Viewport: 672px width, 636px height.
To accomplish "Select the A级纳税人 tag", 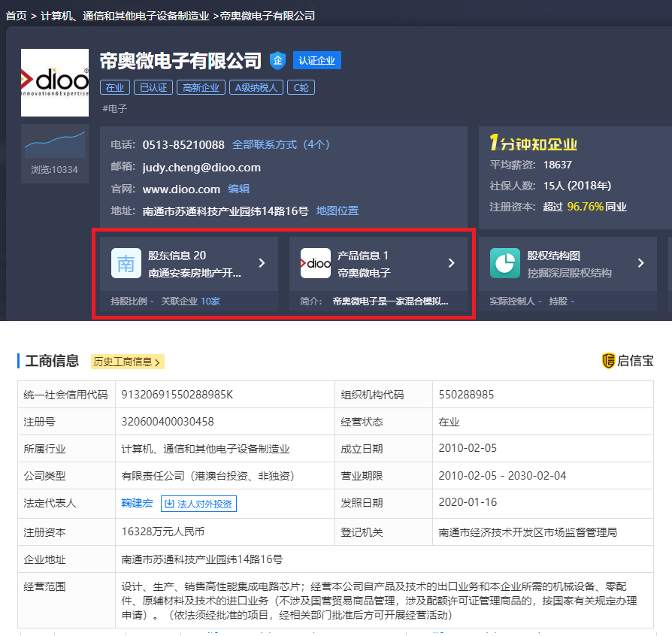I will [256, 87].
